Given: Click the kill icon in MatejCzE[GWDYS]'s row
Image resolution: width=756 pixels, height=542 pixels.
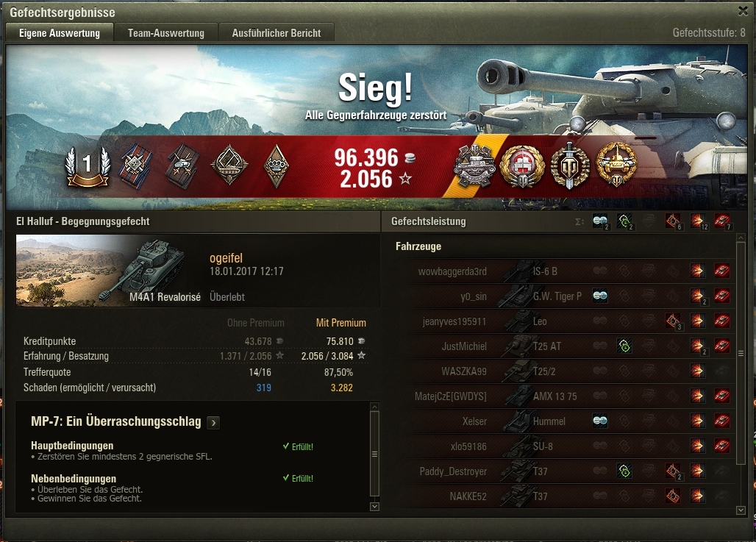Looking at the screenshot, I should [721, 396].
